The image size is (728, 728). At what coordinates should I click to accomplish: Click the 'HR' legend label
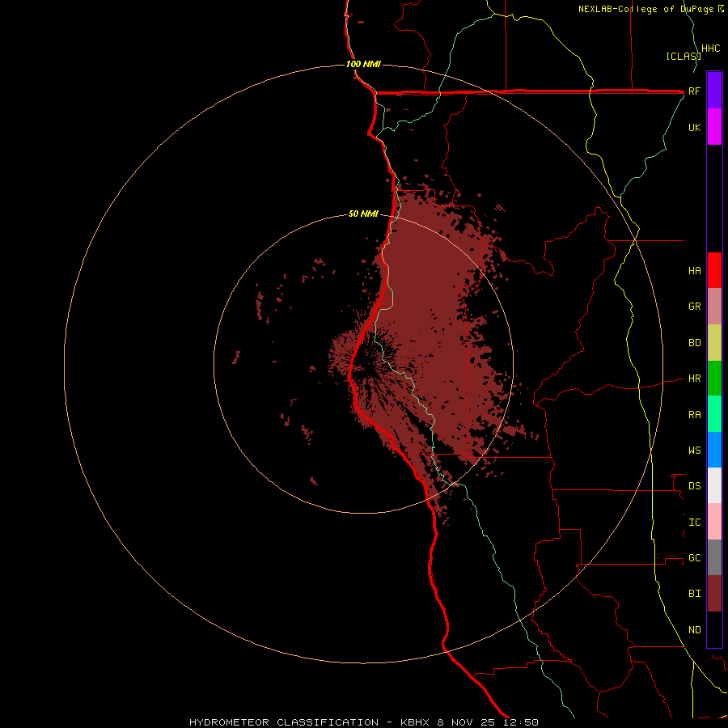[x=694, y=379]
